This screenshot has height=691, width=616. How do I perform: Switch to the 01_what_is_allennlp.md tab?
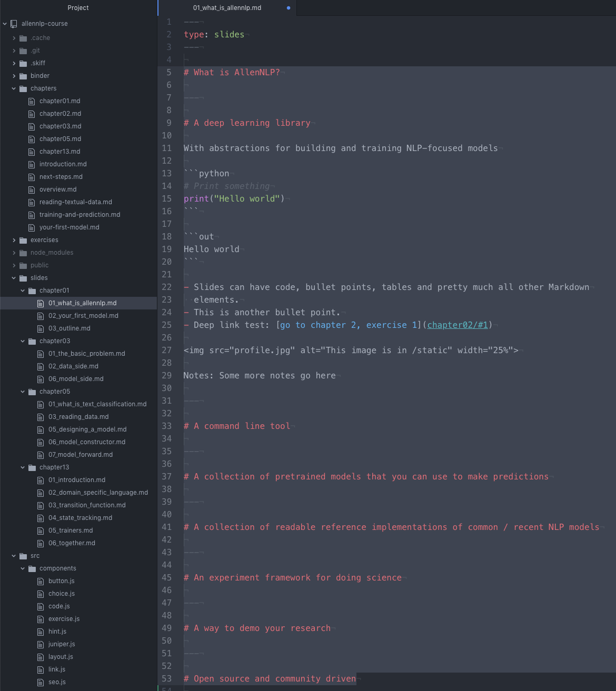tap(227, 8)
